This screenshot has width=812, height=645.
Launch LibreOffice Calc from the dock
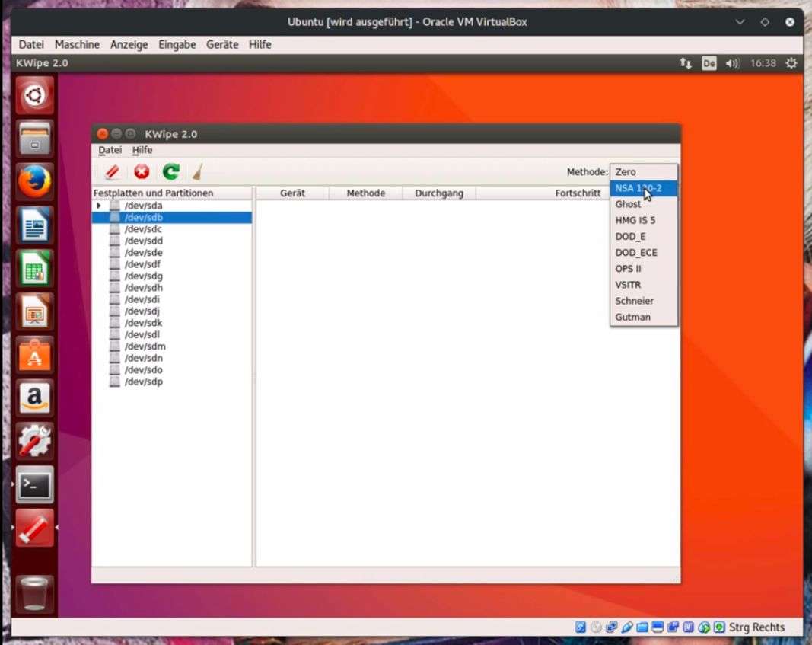coord(35,269)
